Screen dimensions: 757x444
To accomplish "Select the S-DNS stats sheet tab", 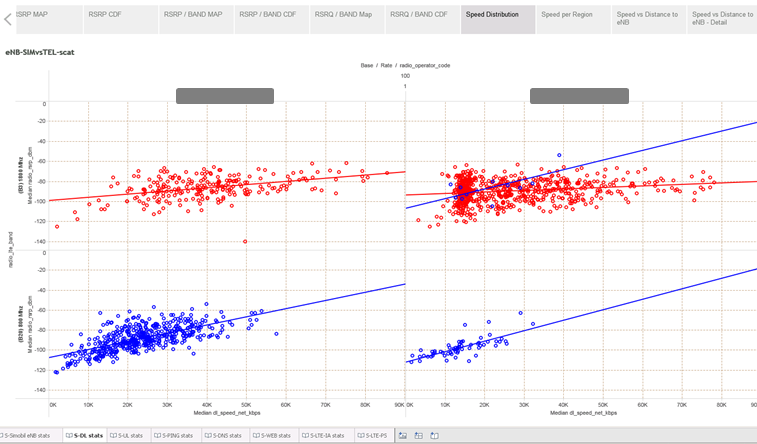I will [x=226, y=436].
